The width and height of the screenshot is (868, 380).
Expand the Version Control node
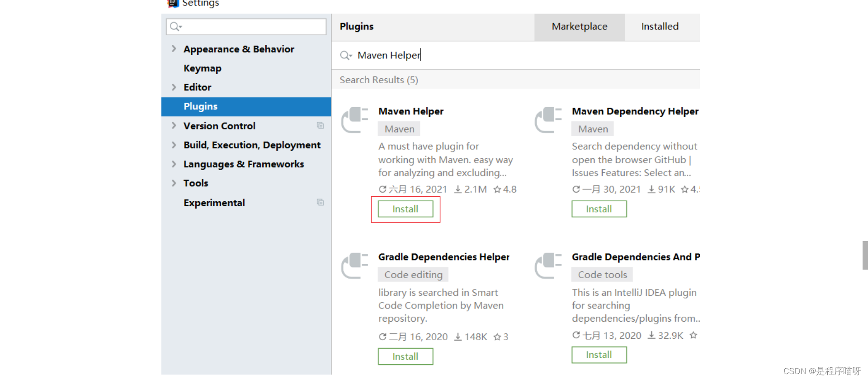point(174,125)
